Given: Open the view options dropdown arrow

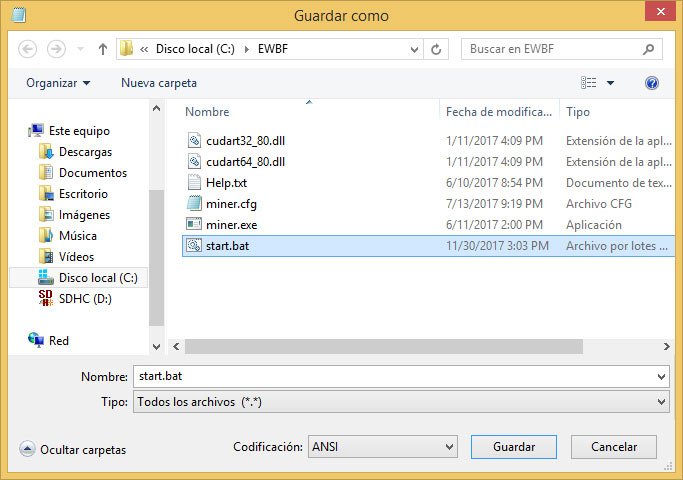Looking at the screenshot, I should 610,83.
